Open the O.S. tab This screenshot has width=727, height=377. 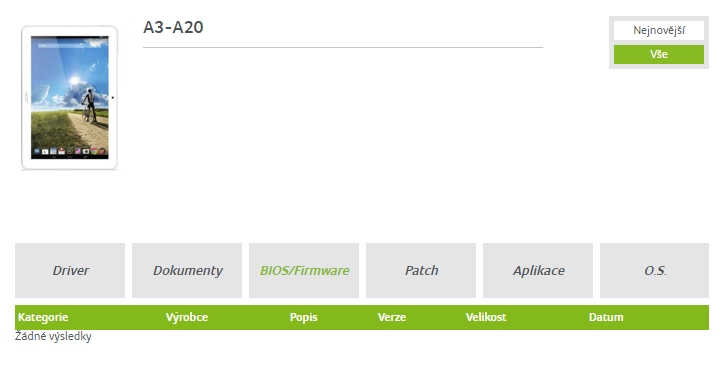point(654,270)
